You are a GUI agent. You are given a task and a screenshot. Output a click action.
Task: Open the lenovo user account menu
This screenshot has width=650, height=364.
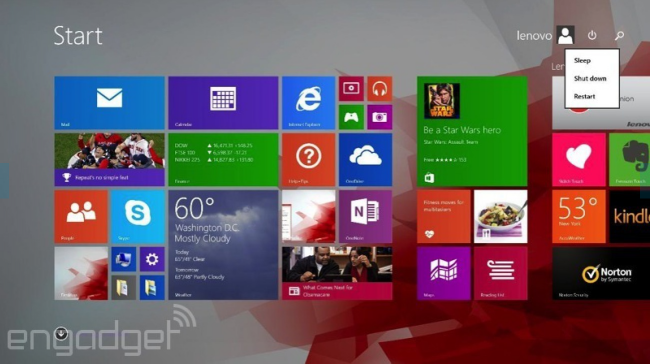pos(545,36)
